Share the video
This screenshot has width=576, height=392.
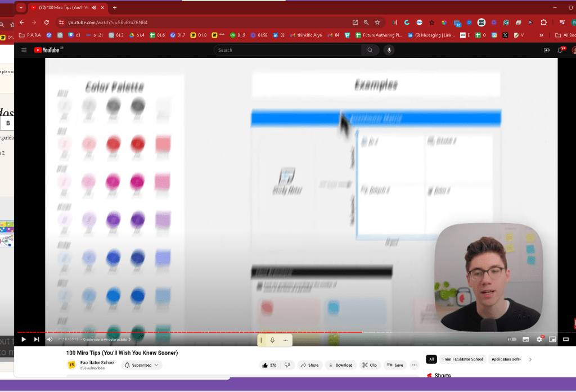click(x=310, y=365)
